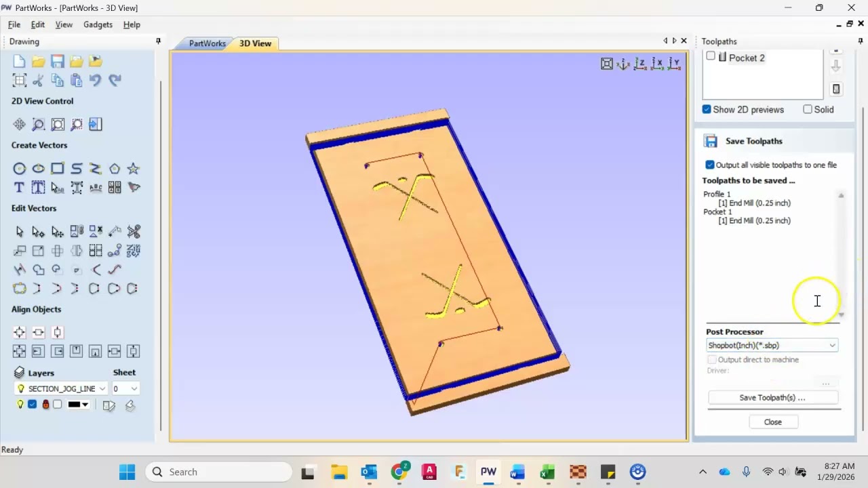The image size is (868, 488).
Task: Click the Close button in Save Toolpaths
Action: click(772, 422)
